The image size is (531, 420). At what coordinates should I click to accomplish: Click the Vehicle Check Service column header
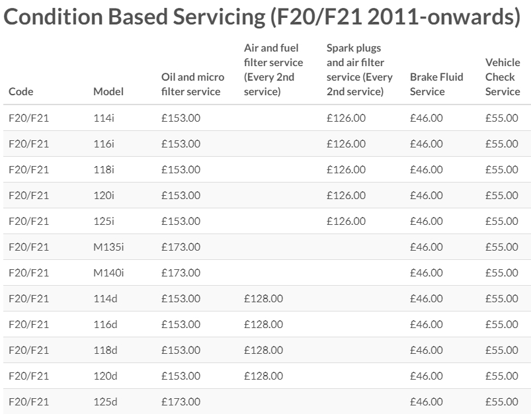[503, 77]
